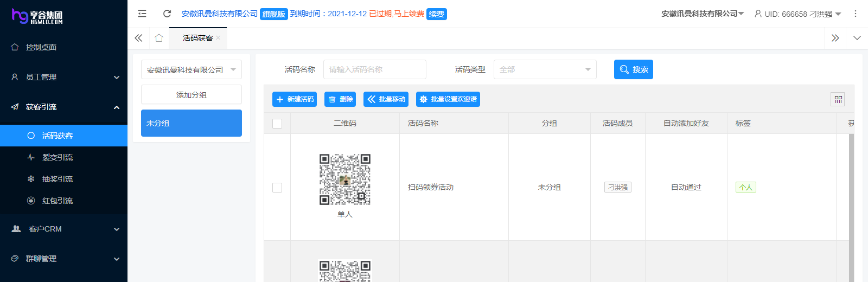
Task: Collapse the sidebar with the menu-fold icon
Action: (x=142, y=14)
